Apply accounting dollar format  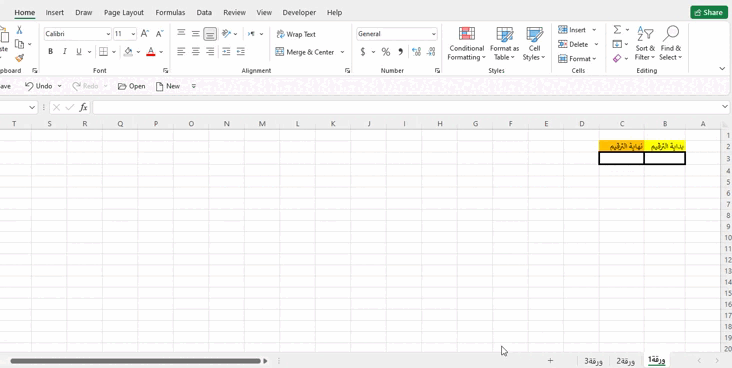coord(363,52)
